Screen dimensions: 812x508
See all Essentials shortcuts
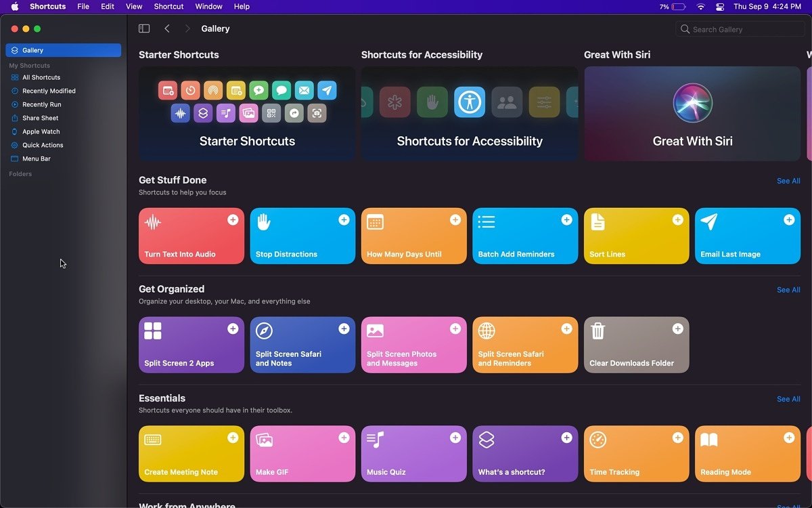[788, 399]
